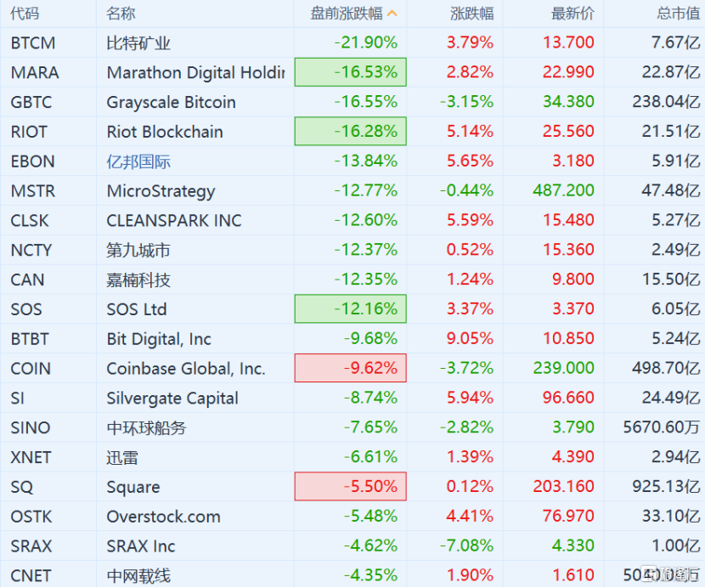This screenshot has width=705, height=588.
Task: Click the highlighted -16.28% cell for RIOT
Action: [351, 132]
